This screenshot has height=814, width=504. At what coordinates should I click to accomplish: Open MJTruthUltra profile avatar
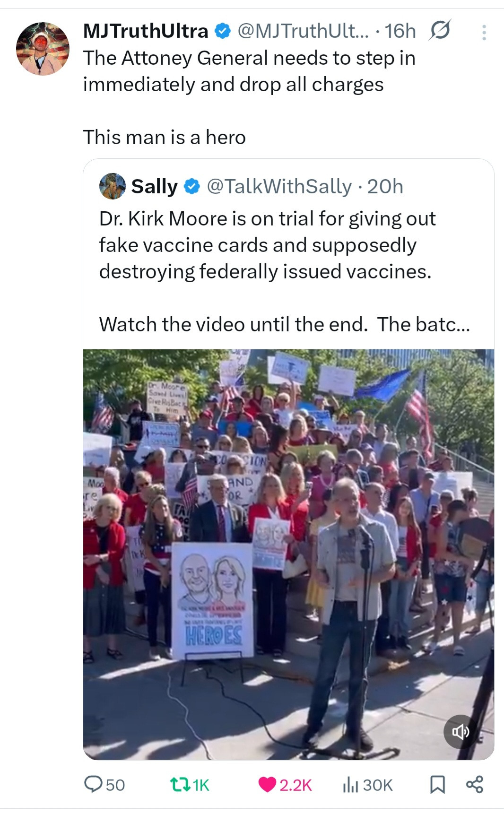pos(43,49)
